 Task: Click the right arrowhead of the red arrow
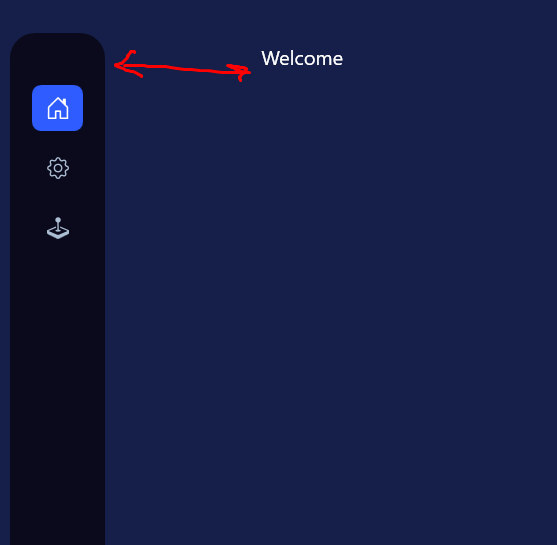pyautogui.click(x=240, y=72)
